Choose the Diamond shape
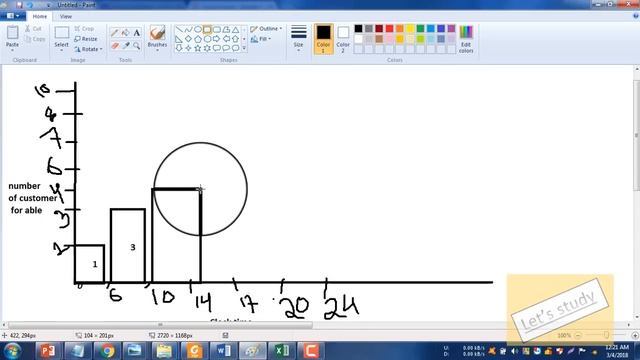This screenshot has width=640, height=360. click(x=188, y=39)
